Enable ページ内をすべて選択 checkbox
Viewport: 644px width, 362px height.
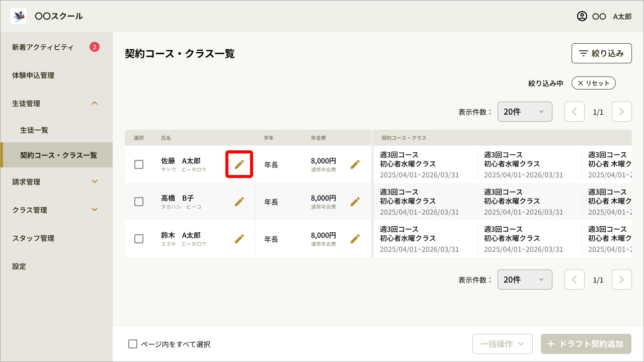click(x=133, y=344)
